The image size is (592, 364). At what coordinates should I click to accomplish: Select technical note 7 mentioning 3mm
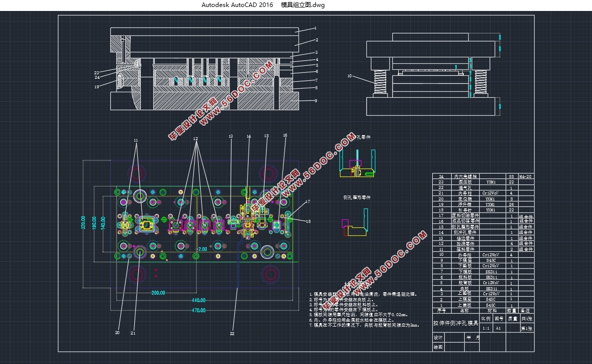point(364,325)
